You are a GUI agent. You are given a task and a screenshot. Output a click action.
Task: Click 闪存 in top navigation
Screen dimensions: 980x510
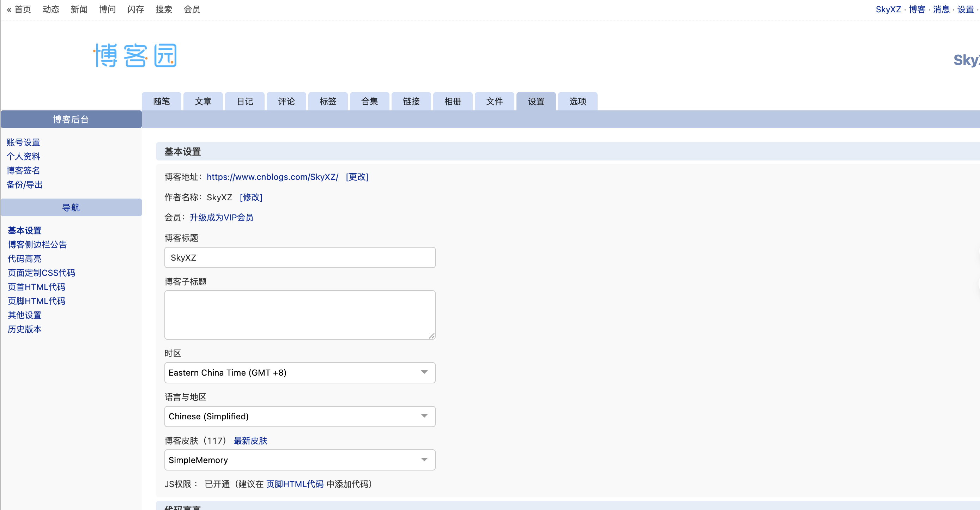[135, 9]
